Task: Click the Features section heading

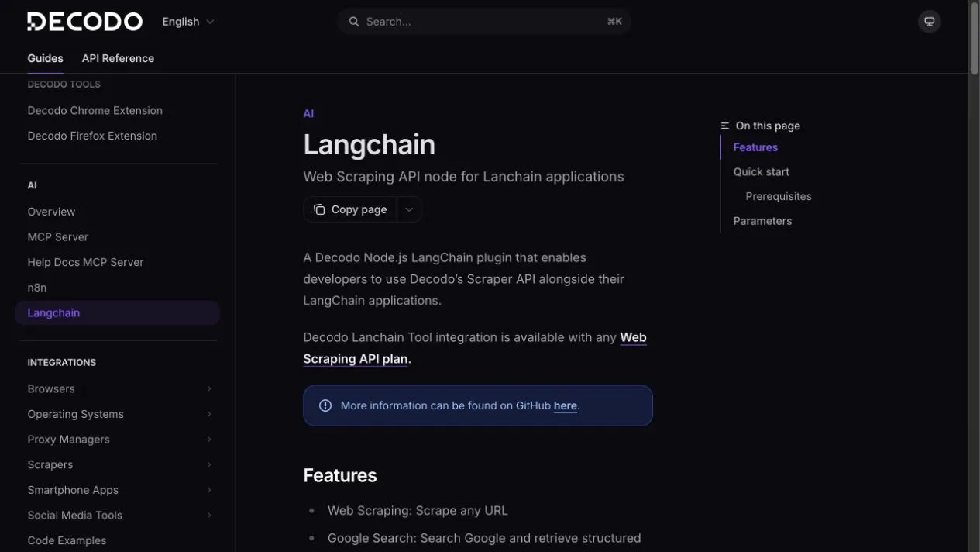Action: [x=340, y=475]
